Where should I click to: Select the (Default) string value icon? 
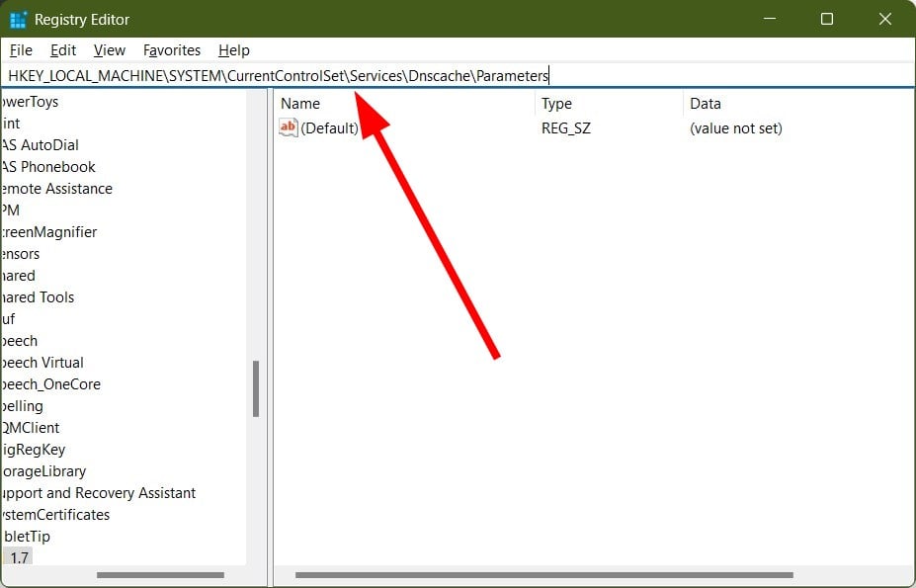288,127
